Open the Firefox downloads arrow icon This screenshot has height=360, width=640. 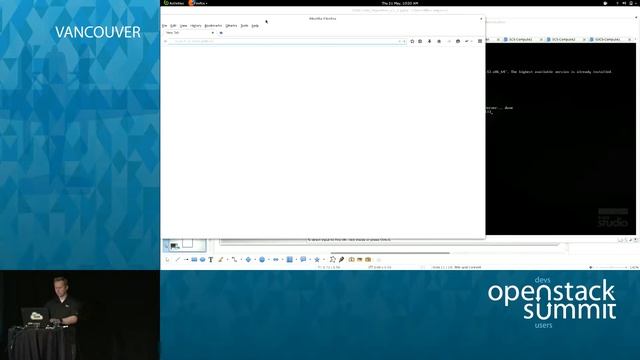coord(429,41)
